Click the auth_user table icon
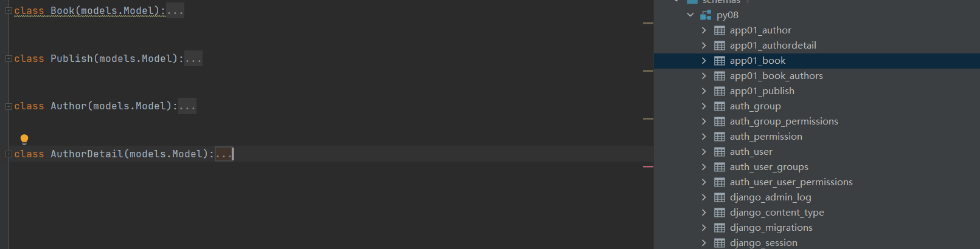Image resolution: width=980 pixels, height=249 pixels. [x=720, y=152]
